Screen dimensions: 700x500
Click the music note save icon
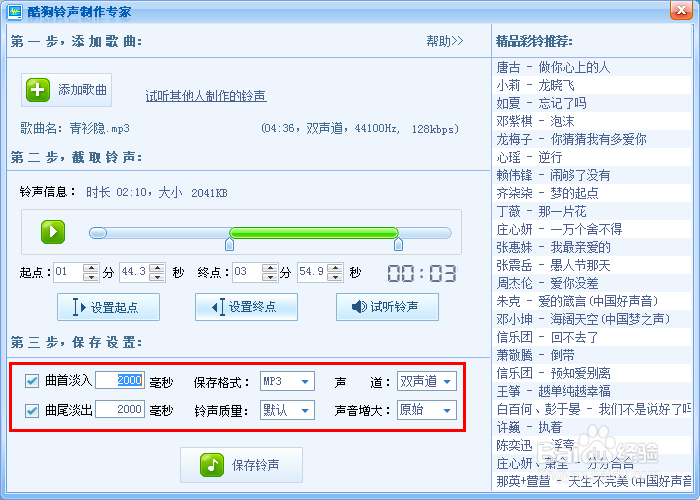(212, 465)
